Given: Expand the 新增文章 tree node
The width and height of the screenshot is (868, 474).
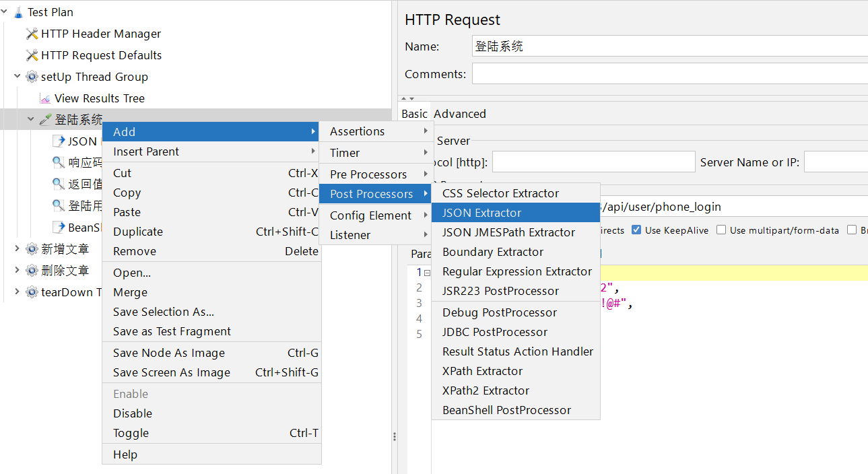Looking at the screenshot, I should point(18,249).
